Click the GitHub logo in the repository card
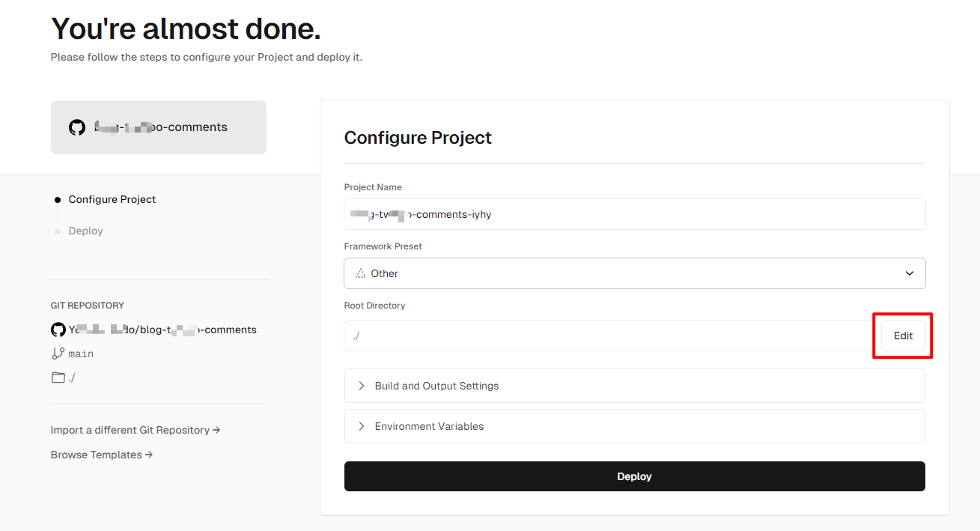Viewport: 980px width, 531px height. click(77, 127)
